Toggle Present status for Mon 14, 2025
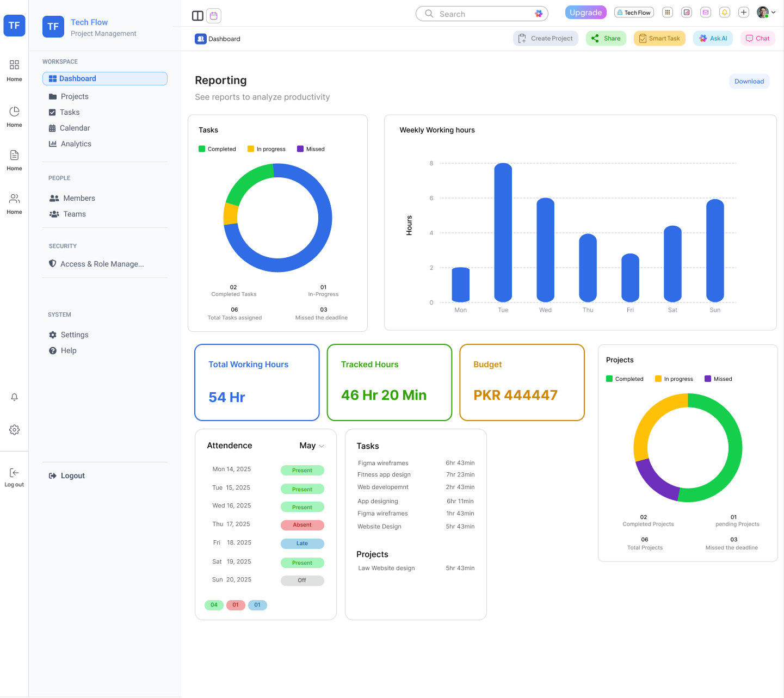The width and height of the screenshot is (784, 698). pos(302,470)
